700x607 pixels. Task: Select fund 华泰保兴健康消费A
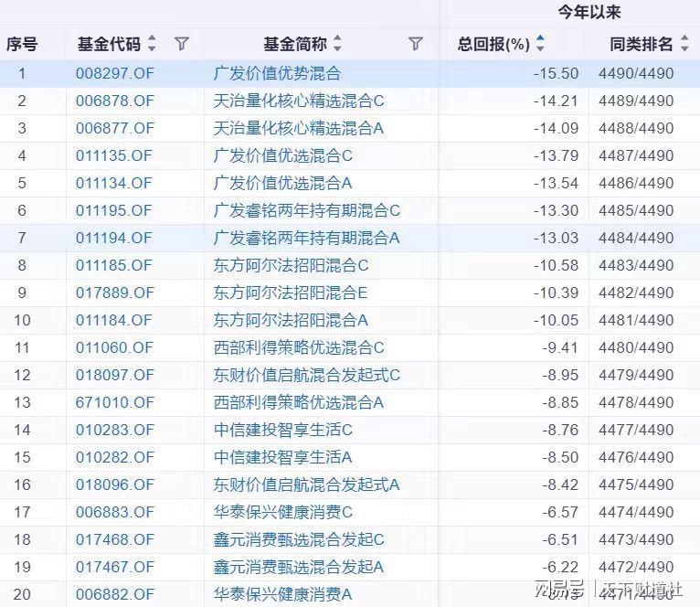(282, 594)
